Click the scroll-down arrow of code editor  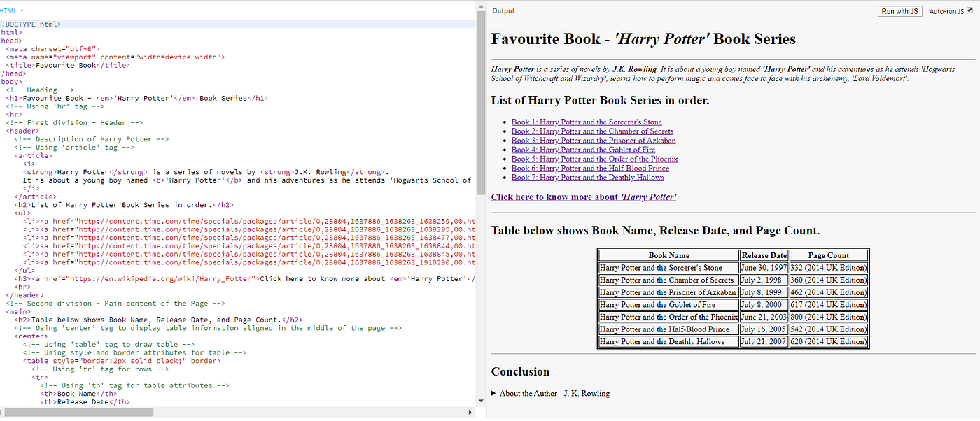(480, 401)
